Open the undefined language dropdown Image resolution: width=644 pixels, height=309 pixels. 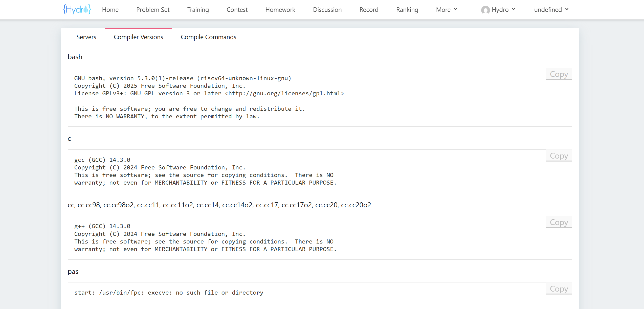tap(551, 10)
